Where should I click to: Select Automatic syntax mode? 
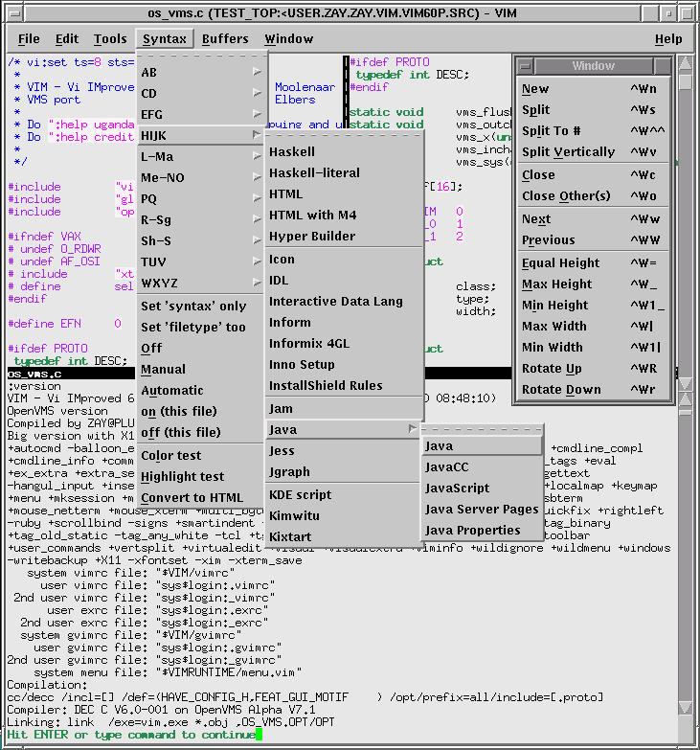[201, 390]
